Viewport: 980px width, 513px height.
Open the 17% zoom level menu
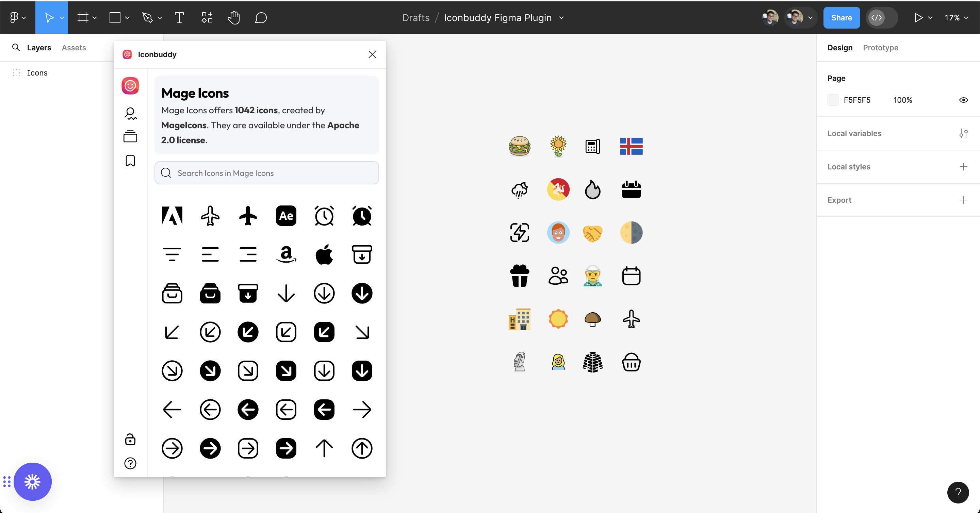click(x=957, y=18)
